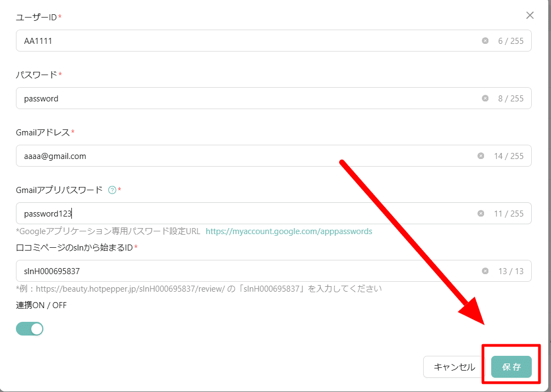This screenshot has width=551, height=392.
Task: Close the dialog with the X icon
Action: [x=530, y=15]
